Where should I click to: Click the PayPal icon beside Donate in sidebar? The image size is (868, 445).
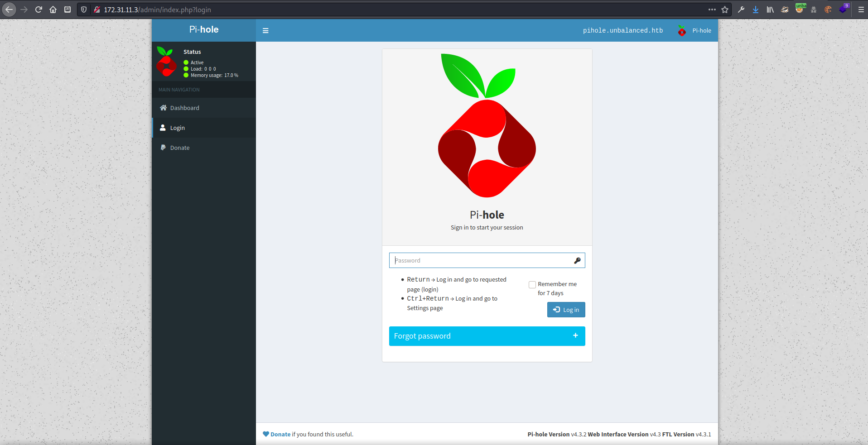pos(163,148)
